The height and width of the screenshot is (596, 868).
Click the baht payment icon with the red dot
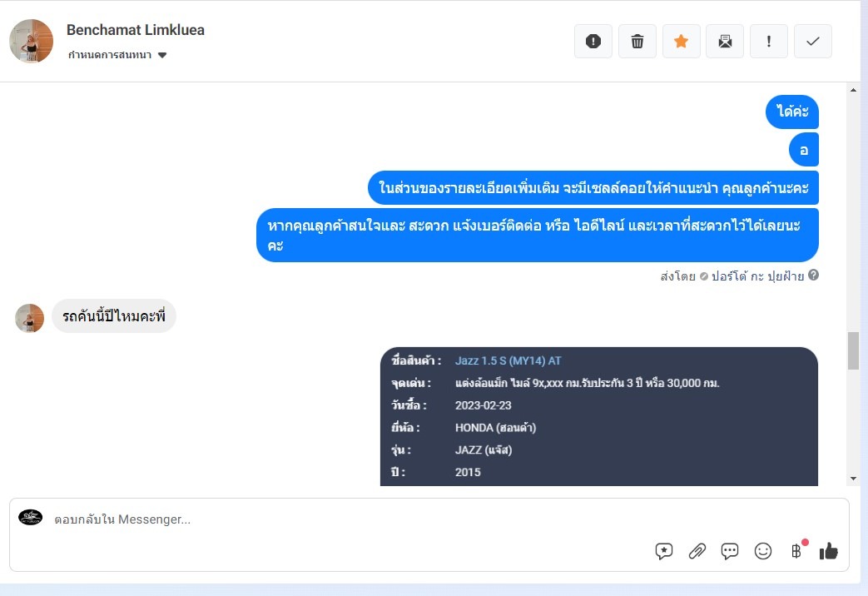click(797, 550)
